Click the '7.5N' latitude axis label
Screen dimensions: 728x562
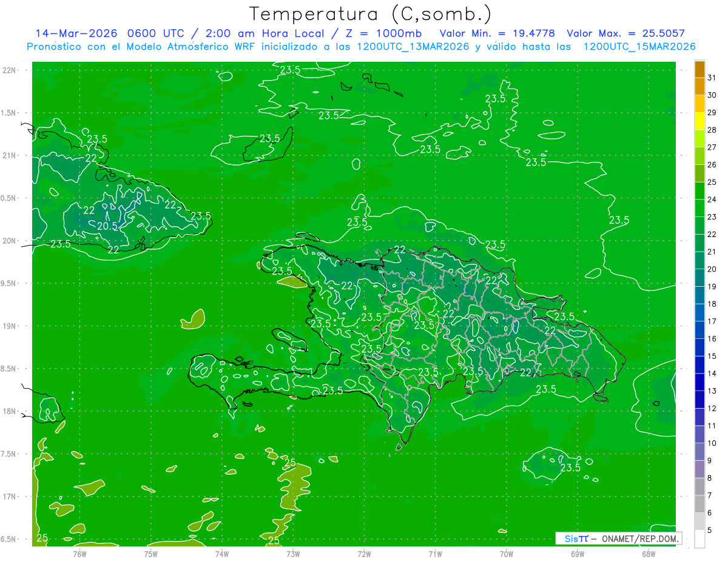[x=8, y=454]
